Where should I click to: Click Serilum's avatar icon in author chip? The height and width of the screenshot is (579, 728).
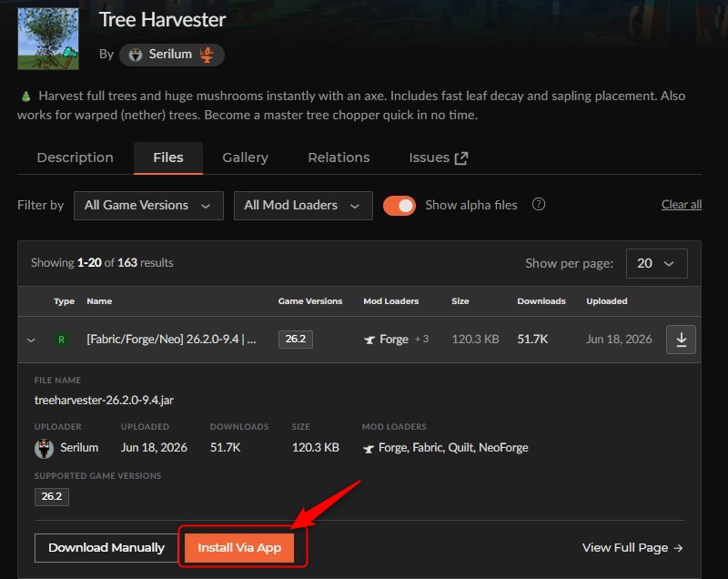coord(135,55)
